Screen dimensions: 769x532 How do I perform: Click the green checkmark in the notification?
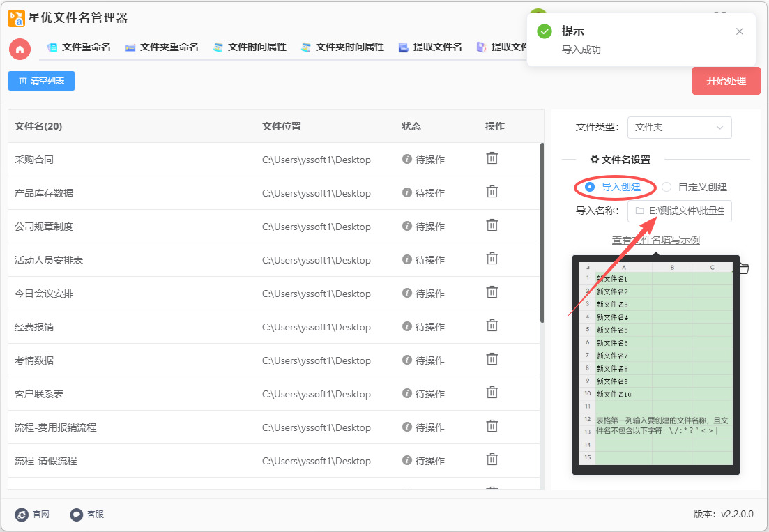coord(545,31)
